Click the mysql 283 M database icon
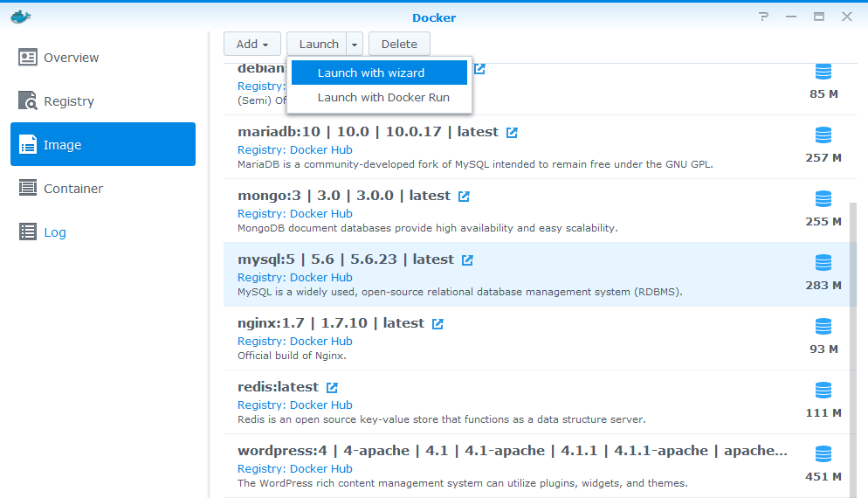The height and width of the screenshot is (498, 868). point(823,263)
